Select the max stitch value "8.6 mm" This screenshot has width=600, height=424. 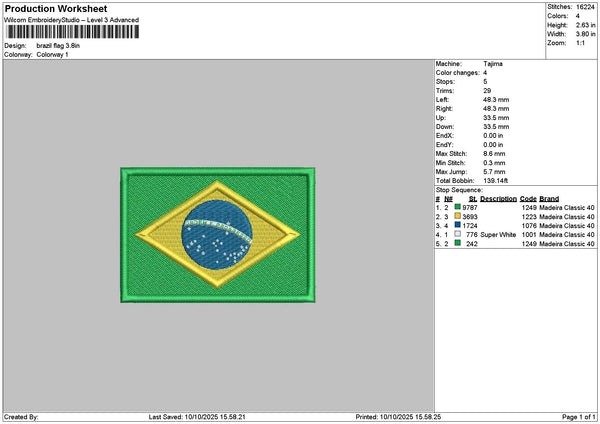point(494,154)
